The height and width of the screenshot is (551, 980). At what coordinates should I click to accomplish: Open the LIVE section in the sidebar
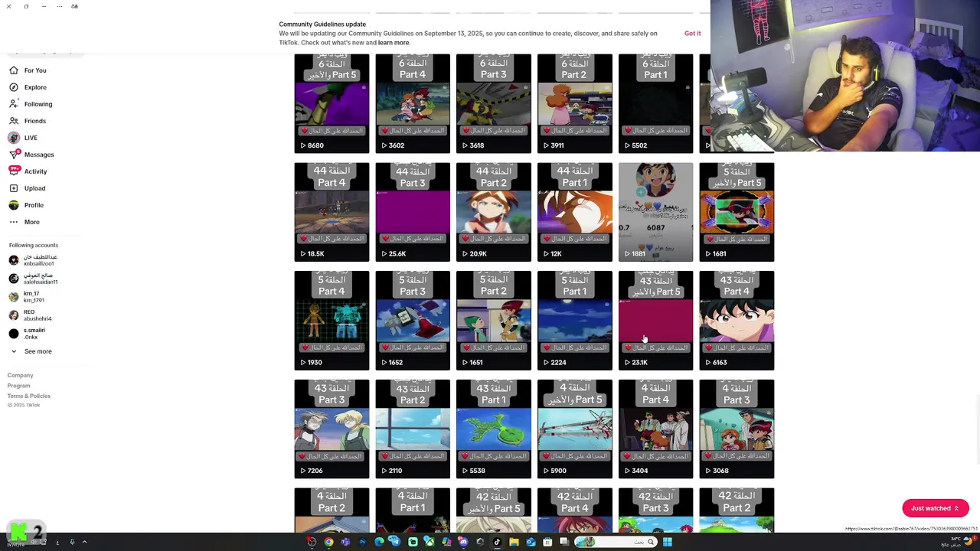[x=23, y=138]
